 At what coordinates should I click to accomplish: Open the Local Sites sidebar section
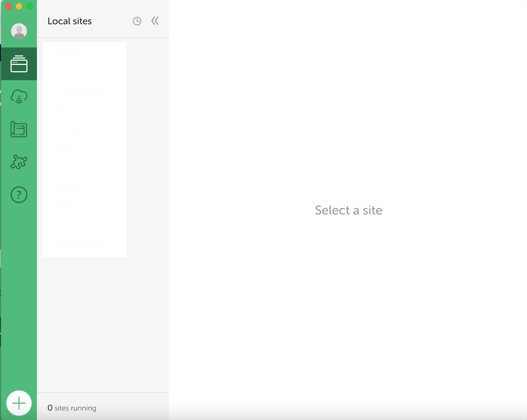point(19,64)
